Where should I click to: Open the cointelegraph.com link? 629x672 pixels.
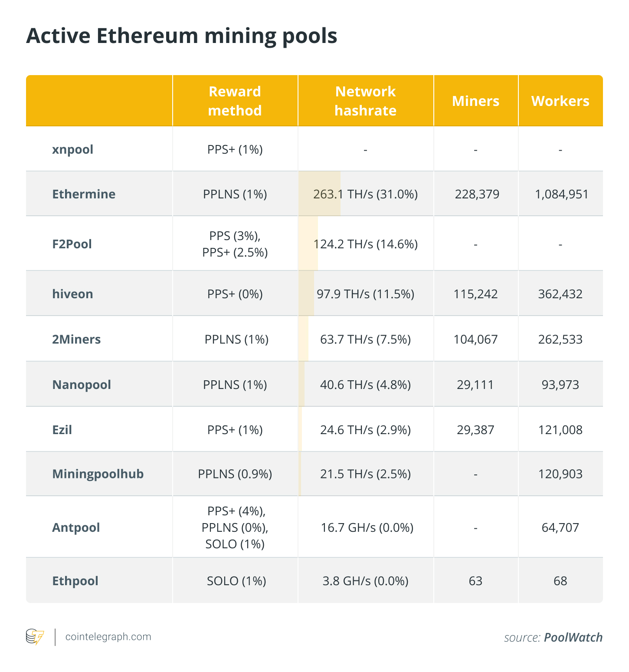(108, 637)
